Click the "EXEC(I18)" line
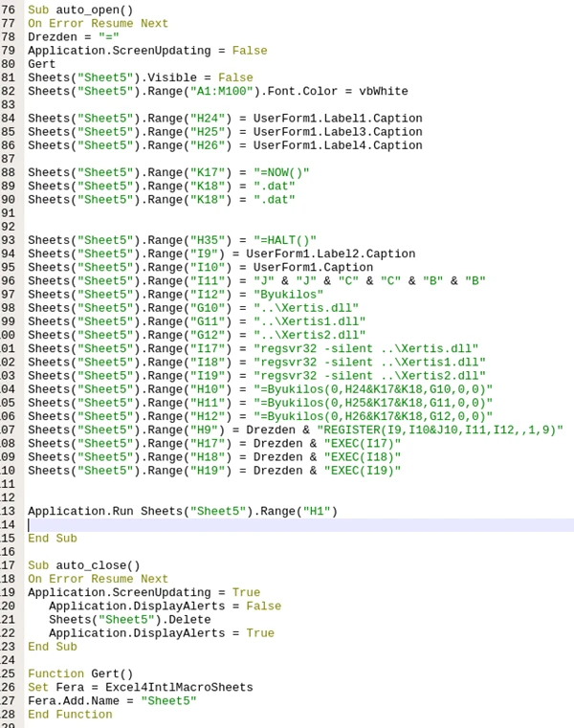The height and width of the screenshot is (728, 574). (214, 457)
